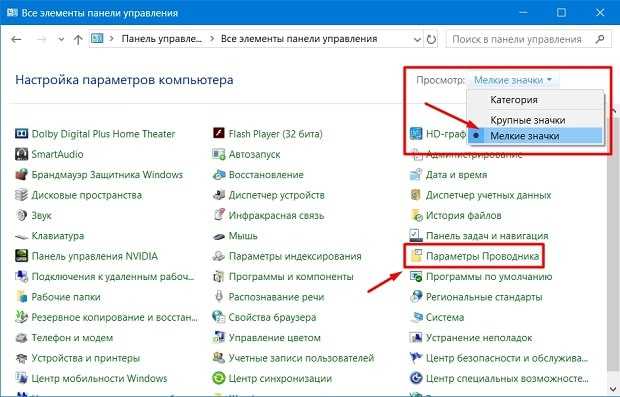The width and height of the screenshot is (620, 397).
Task: Open Программы по умолчанию link
Action: click(x=489, y=276)
